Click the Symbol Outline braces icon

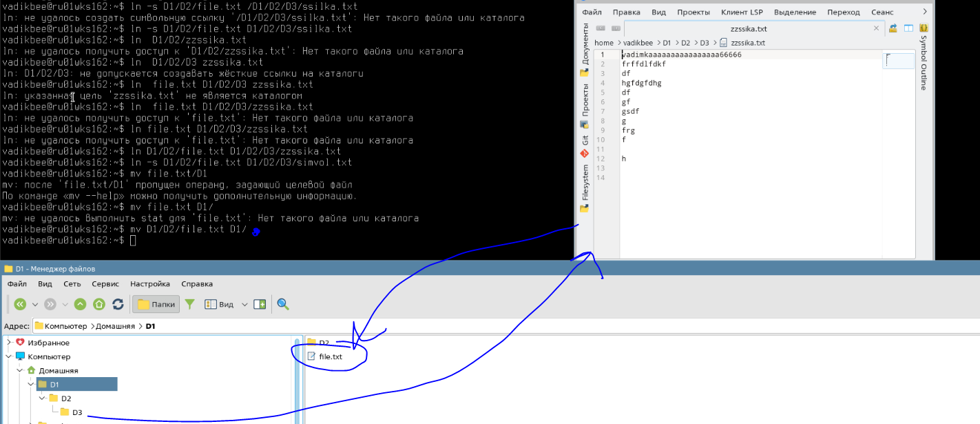924,28
